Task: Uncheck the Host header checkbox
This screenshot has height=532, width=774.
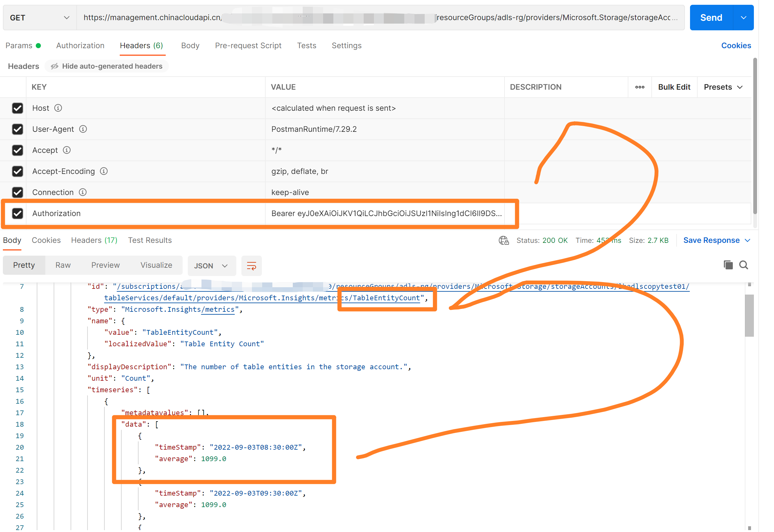Action: tap(17, 108)
